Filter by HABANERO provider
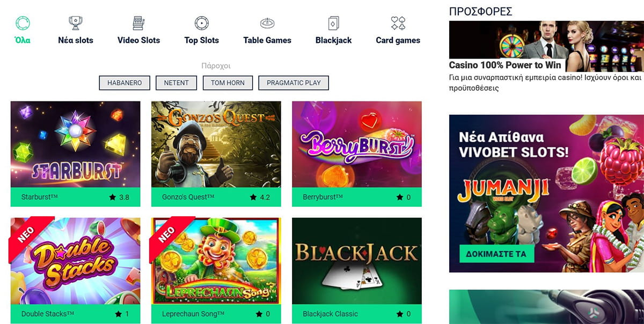This screenshot has width=644, height=324. coord(125,83)
